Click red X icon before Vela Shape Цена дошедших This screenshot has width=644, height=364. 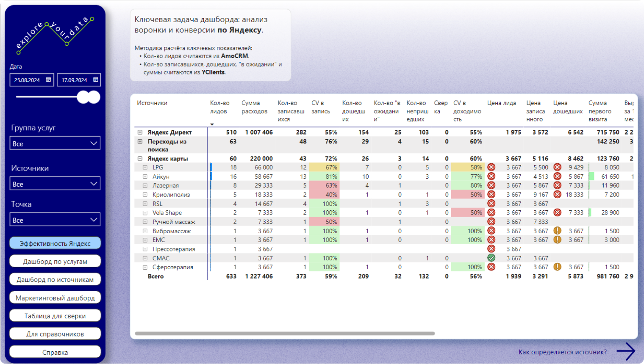[x=558, y=212]
